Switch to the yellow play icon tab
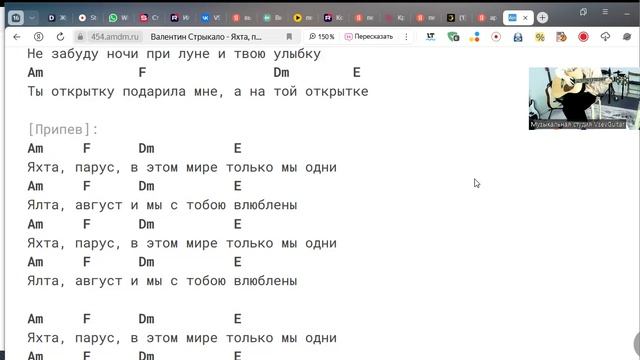Image resolution: width=640 pixels, height=360 pixels. pos(302,18)
